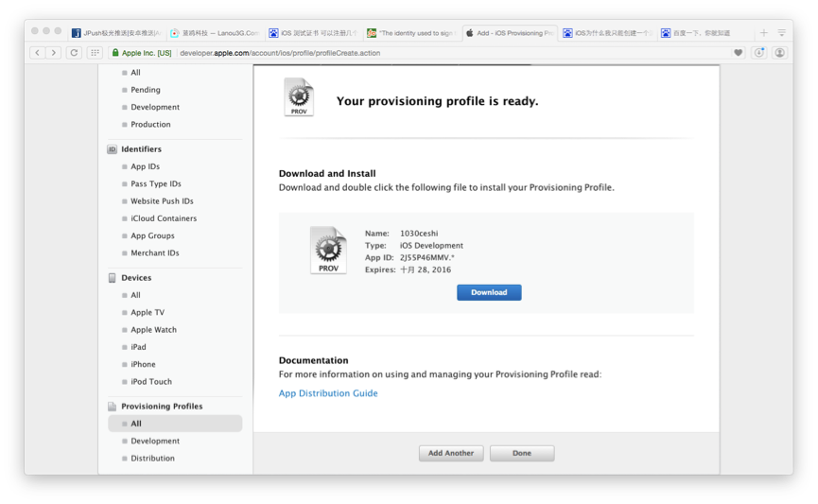
Task: Switch to the Lanou3G.Com tab
Action: pyautogui.click(x=215, y=33)
